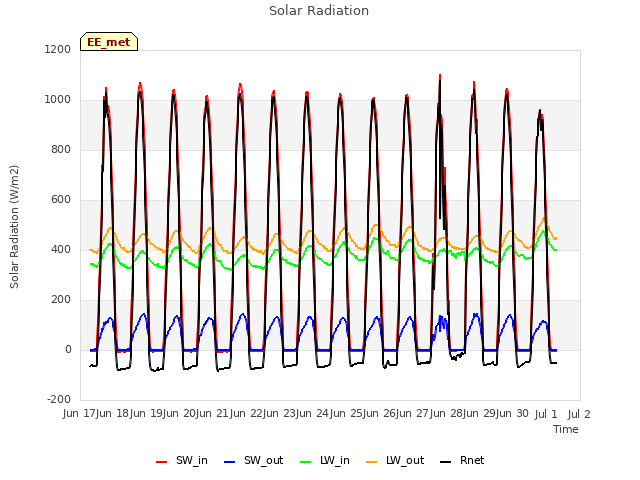Viewport: 640px width, 480px height.
Task: Click the 800 y-axis tick label
Action: point(61,149)
